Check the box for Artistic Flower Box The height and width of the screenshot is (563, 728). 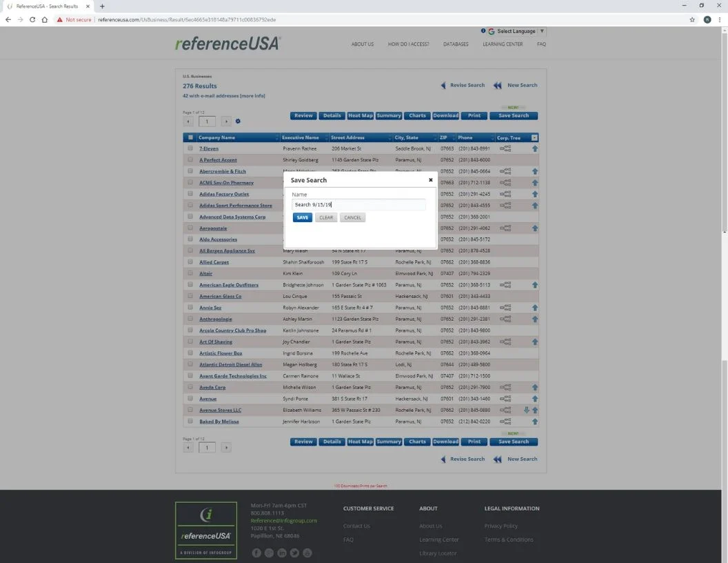tap(190, 353)
